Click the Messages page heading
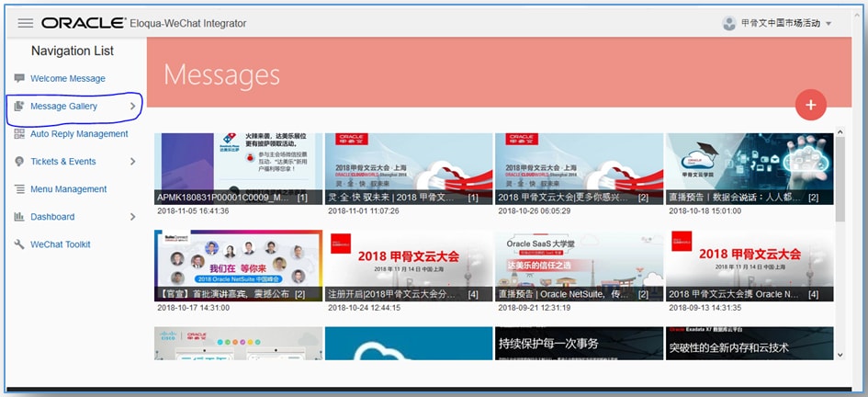This screenshot has height=397, width=868. (221, 74)
